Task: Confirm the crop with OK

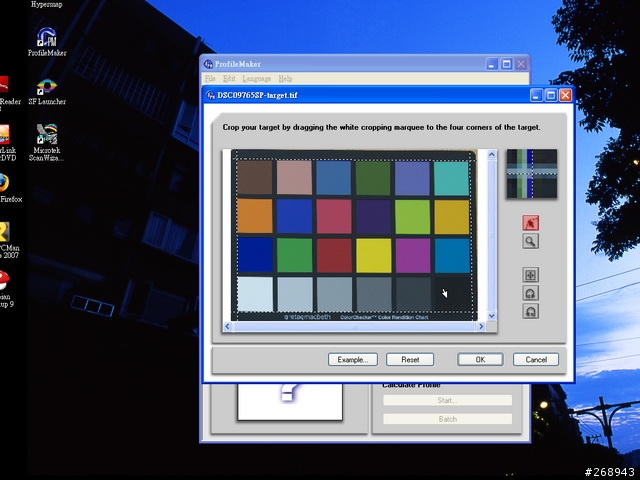Action: (x=480, y=360)
